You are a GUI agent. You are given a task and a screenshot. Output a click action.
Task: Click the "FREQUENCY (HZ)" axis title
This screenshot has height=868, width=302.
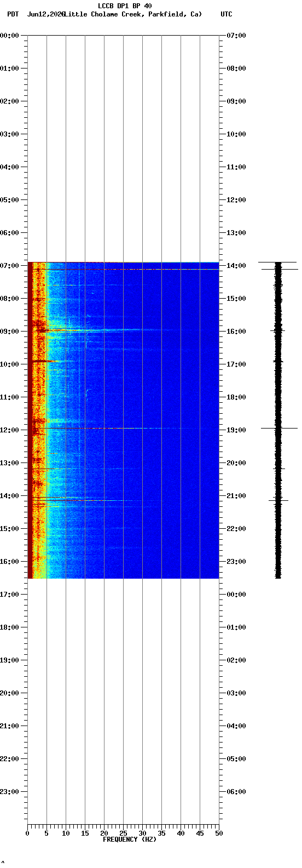pos(130,840)
